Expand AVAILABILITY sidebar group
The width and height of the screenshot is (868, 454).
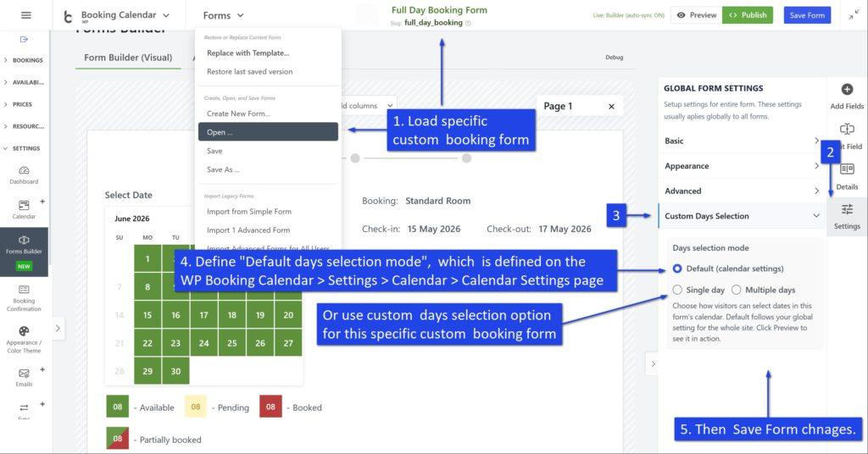click(24, 82)
